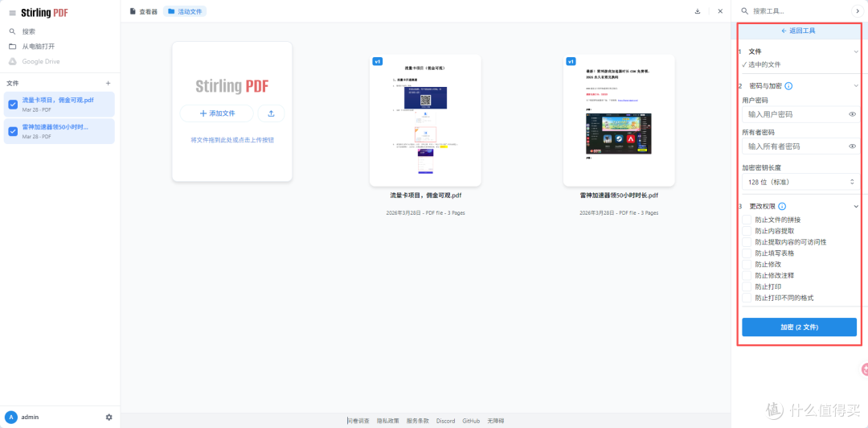
Task: Collapse right panel with the chevron arrow
Action: [857, 11]
